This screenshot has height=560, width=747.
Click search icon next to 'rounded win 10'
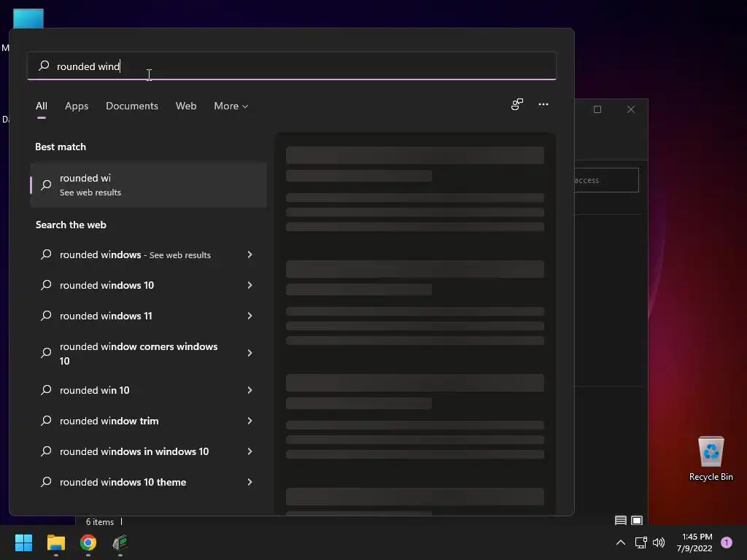pyautogui.click(x=46, y=390)
